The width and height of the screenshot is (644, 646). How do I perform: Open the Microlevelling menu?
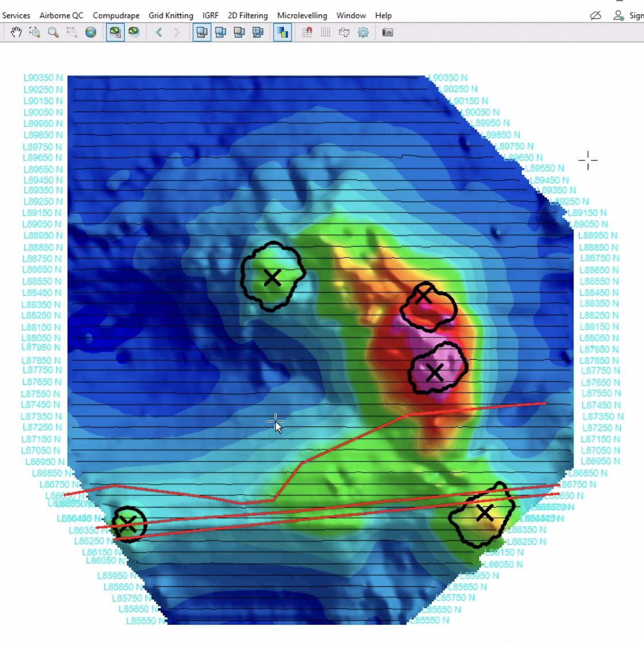click(302, 16)
